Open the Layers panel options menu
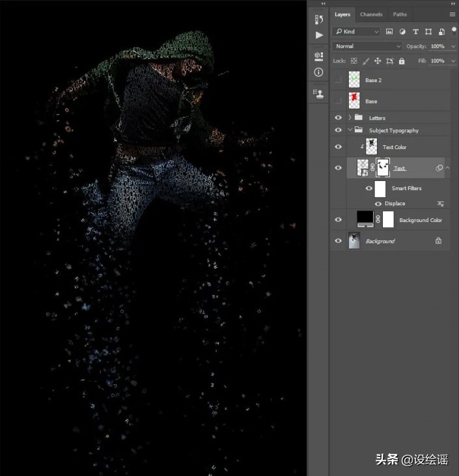The image size is (459, 476). coord(452,14)
